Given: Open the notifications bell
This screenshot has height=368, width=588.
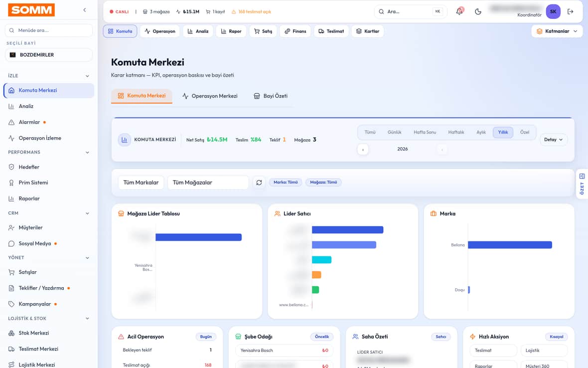Looking at the screenshot, I should click(x=459, y=11).
